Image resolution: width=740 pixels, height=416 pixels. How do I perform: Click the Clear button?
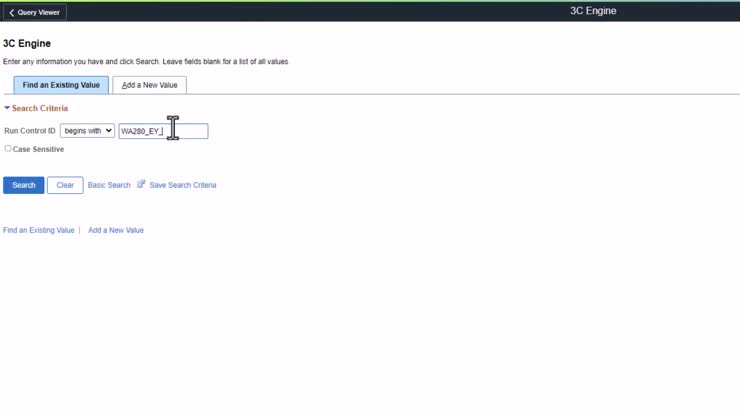[x=65, y=185]
